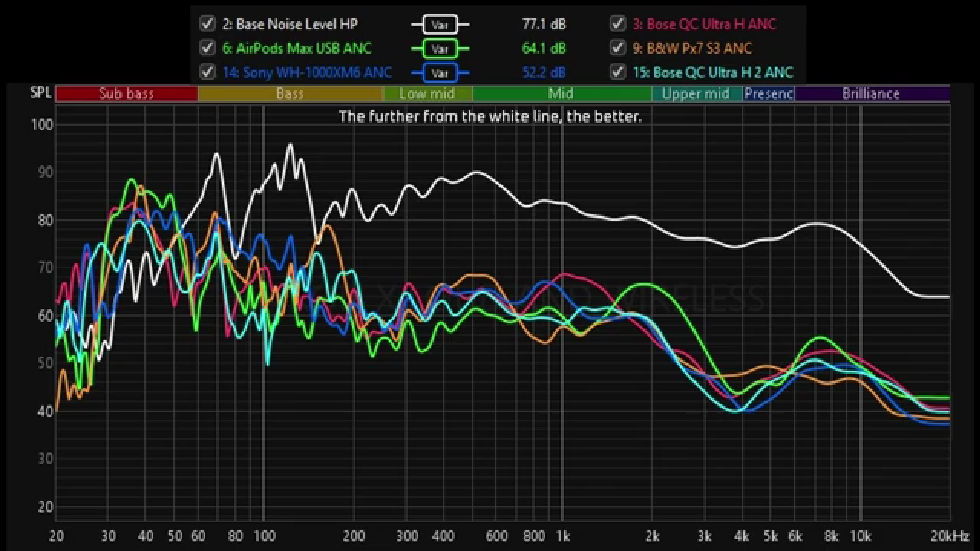Click the '2: Base Noise Level HP' legend label
The height and width of the screenshot is (551, 980).
point(290,24)
